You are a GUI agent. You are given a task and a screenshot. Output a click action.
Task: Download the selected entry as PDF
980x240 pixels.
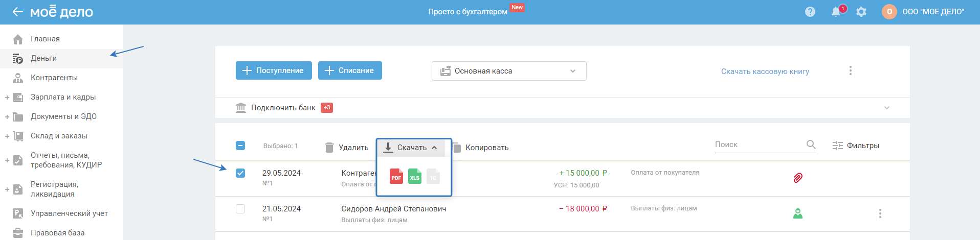pyautogui.click(x=396, y=177)
